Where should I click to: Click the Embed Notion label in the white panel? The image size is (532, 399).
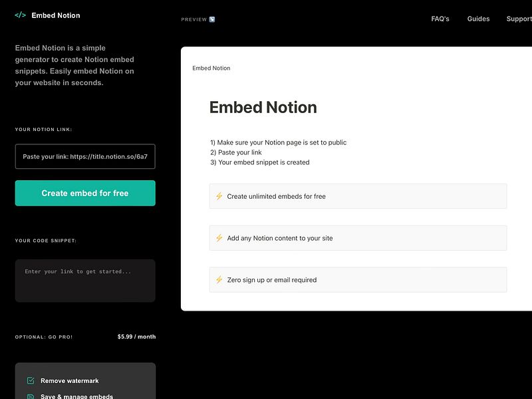[x=211, y=68]
